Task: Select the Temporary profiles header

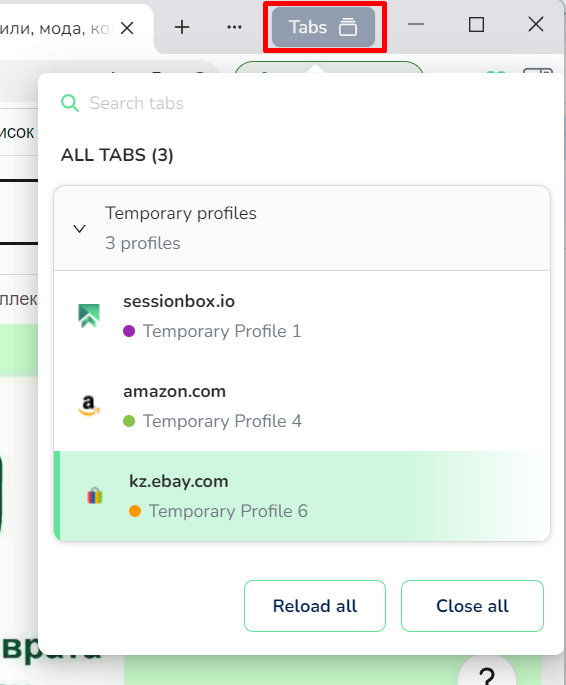Action: click(302, 228)
